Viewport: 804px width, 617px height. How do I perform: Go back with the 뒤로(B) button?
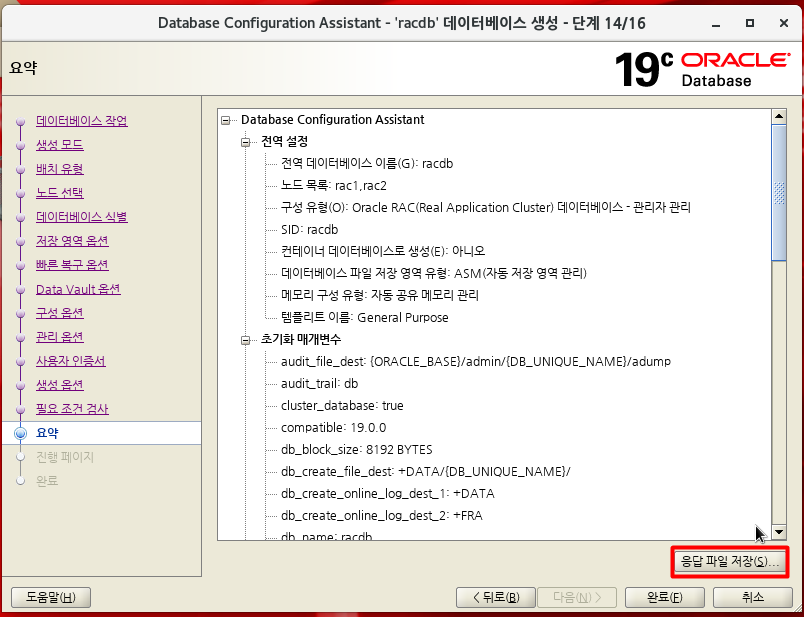pyautogui.click(x=495, y=597)
